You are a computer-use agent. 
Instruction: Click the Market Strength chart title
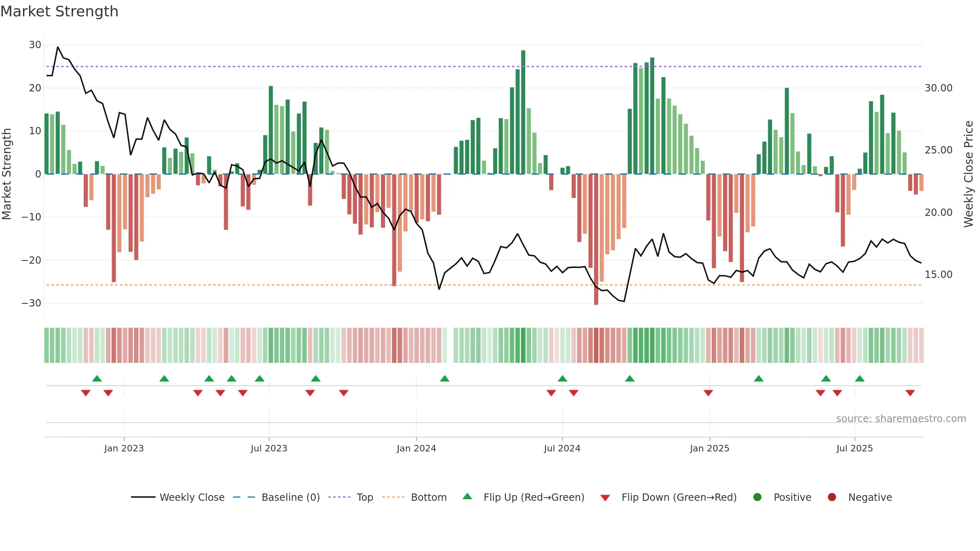(60, 11)
